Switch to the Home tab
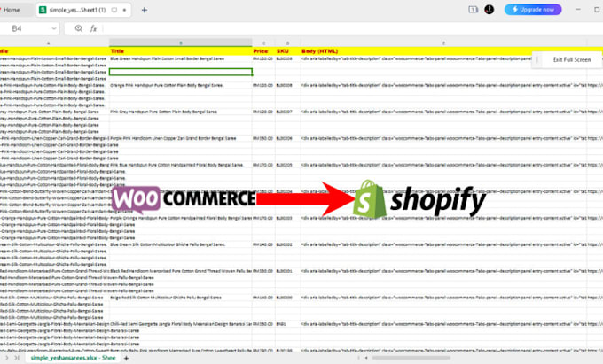The image size is (603, 364). (x=12, y=10)
